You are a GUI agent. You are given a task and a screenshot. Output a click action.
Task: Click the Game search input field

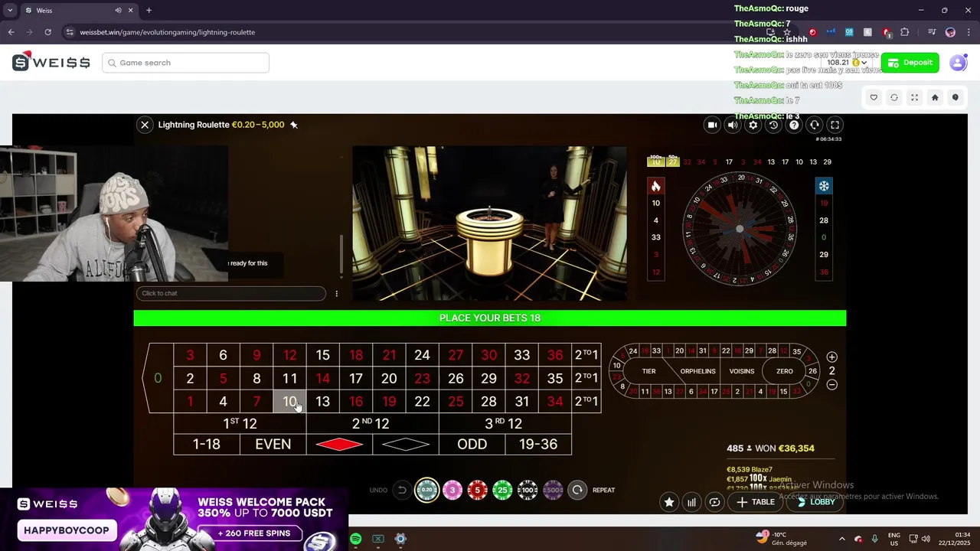[x=185, y=63]
